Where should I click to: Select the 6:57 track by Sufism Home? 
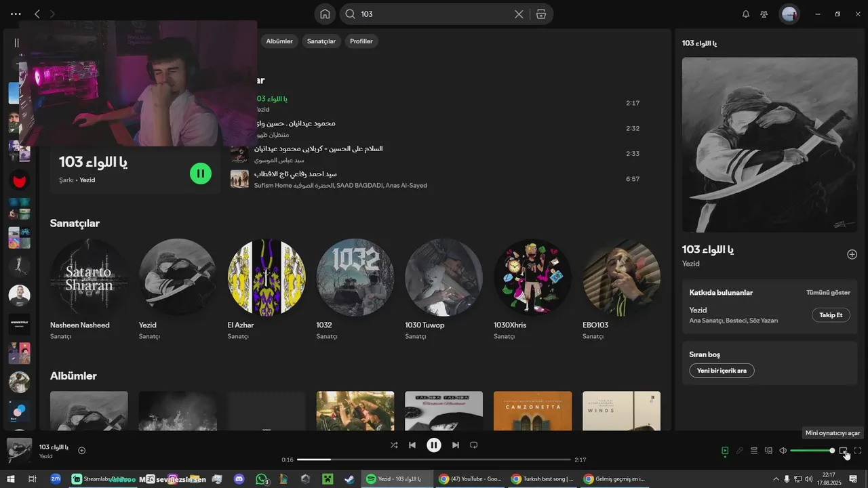[x=435, y=179]
